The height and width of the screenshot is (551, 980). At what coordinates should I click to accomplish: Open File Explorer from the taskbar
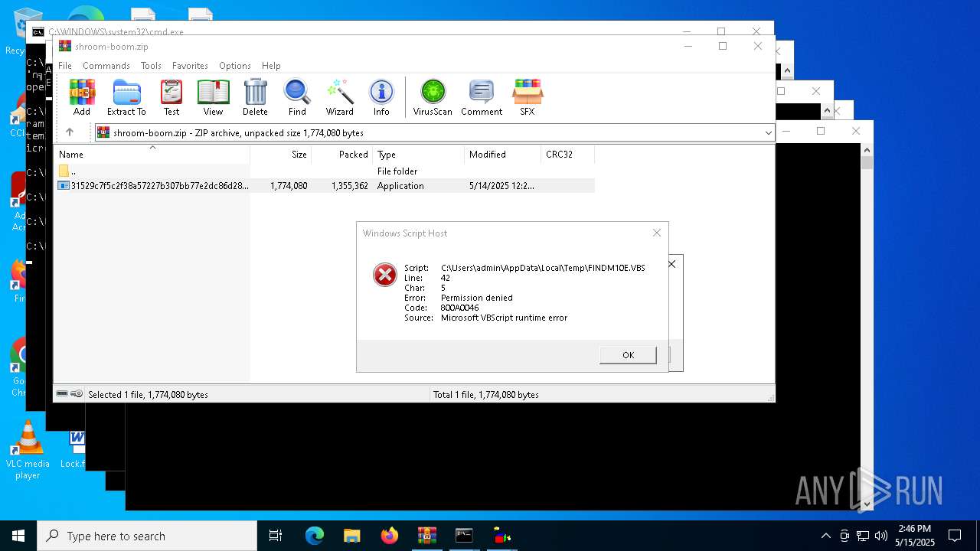pos(351,536)
